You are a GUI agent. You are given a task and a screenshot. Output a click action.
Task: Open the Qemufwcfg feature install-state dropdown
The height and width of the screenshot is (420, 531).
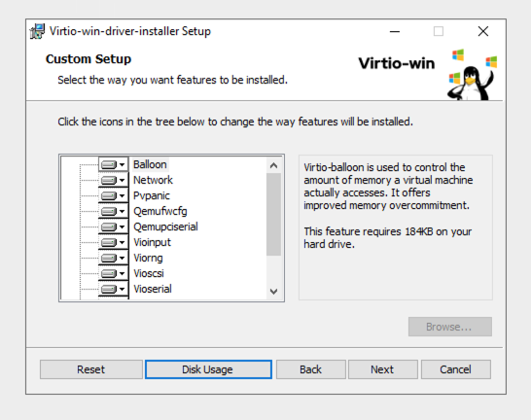pyautogui.click(x=113, y=211)
